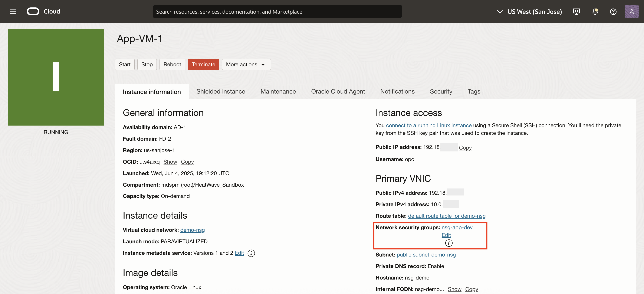Open the user profile avatar
Screen dimensions: 644x294
pyautogui.click(x=632, y=12)
